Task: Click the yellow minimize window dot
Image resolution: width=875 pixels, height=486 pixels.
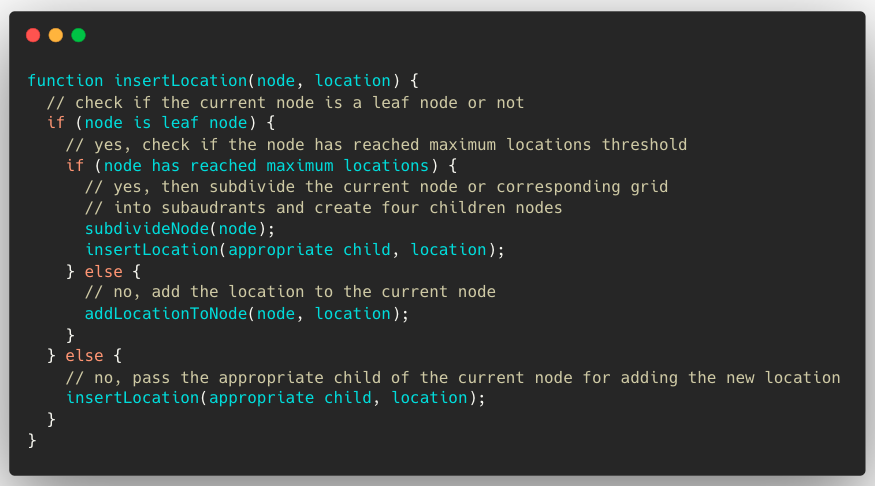Action: 56,35
